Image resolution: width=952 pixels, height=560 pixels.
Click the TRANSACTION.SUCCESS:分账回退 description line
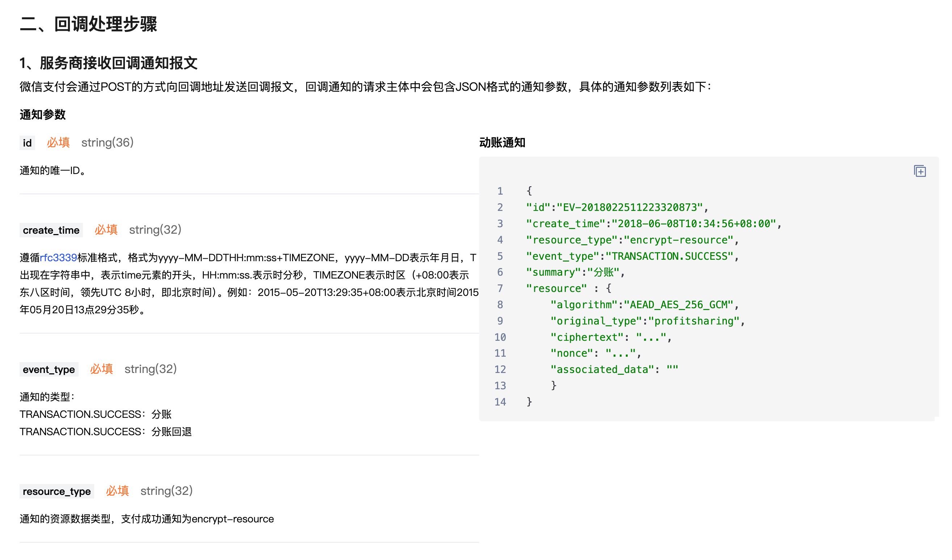coord(105,432)
